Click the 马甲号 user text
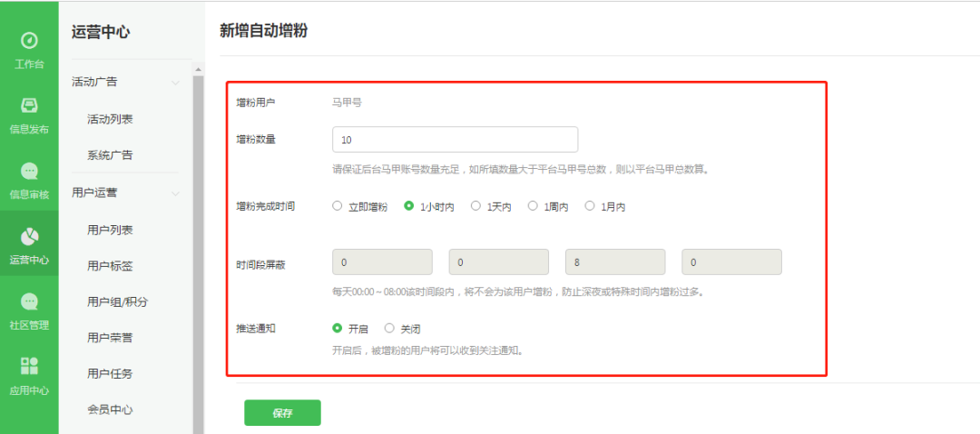Image resolution: width=980 pixels, height=434 pixels. coord(347,103)
